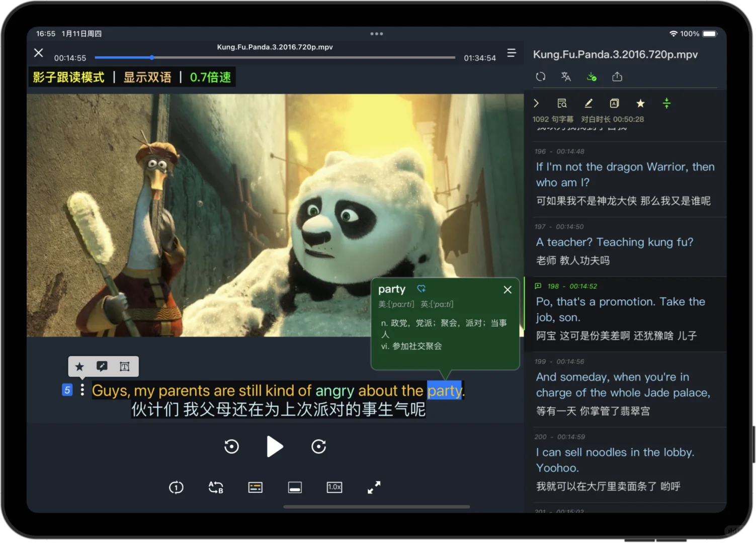Click the Chinese line 等有一天 你掌管了翡翠宫
This screenshot has width=756, height=543.
(593, 411)
